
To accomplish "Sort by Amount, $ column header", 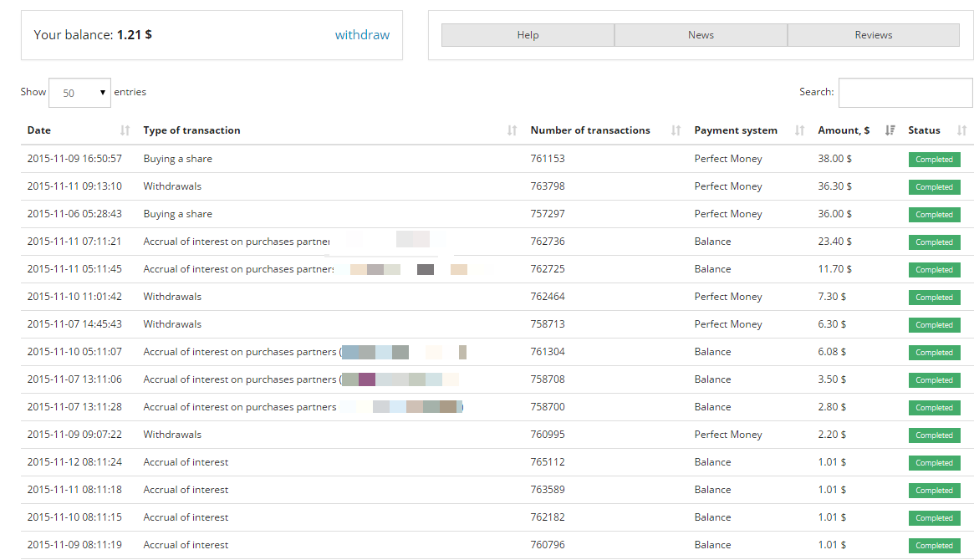I will tap(843, 130).
